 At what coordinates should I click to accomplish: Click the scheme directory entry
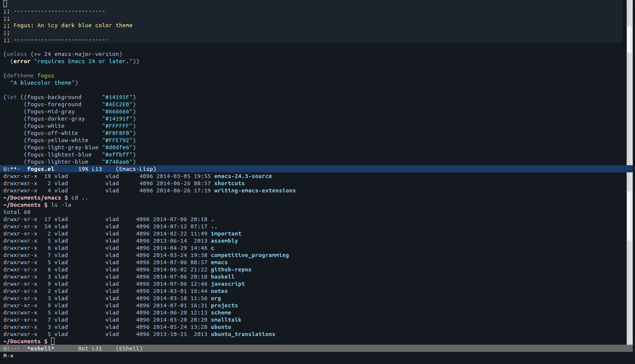click(221, 313)
